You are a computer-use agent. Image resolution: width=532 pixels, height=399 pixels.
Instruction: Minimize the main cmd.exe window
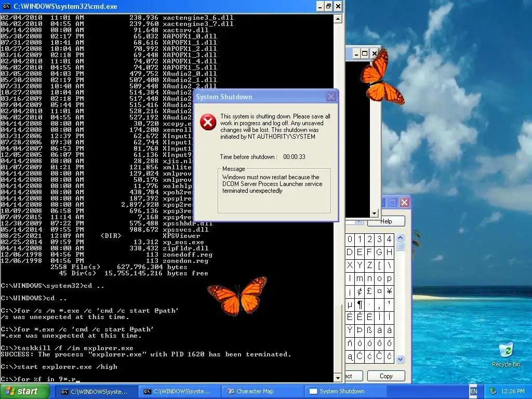(x=320, y=6)
